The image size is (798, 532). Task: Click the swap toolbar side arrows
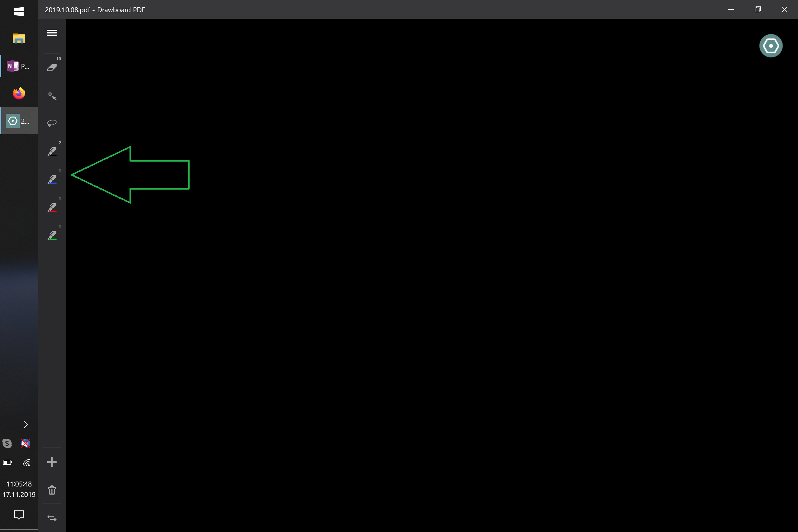tap(52, 518)
